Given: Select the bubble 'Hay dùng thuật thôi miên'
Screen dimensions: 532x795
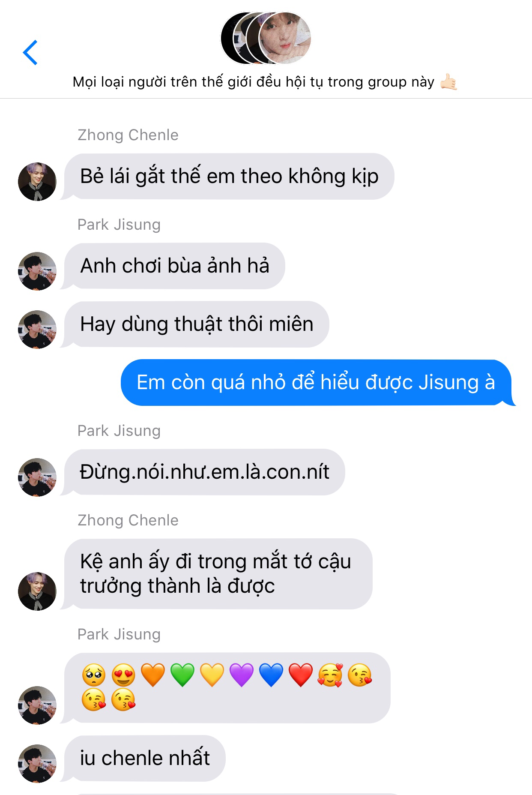Looking at the screenshot, I should point(197,324).
